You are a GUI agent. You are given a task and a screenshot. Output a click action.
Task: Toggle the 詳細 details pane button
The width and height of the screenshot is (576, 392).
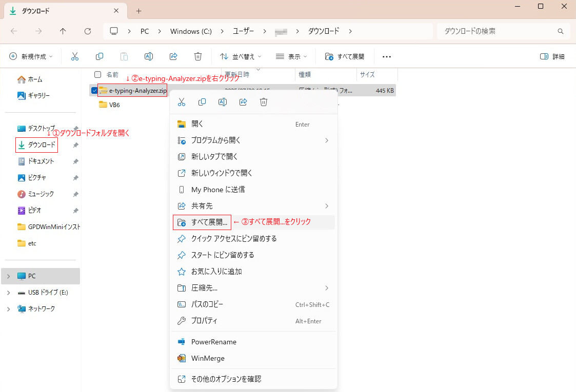point(552,56)
